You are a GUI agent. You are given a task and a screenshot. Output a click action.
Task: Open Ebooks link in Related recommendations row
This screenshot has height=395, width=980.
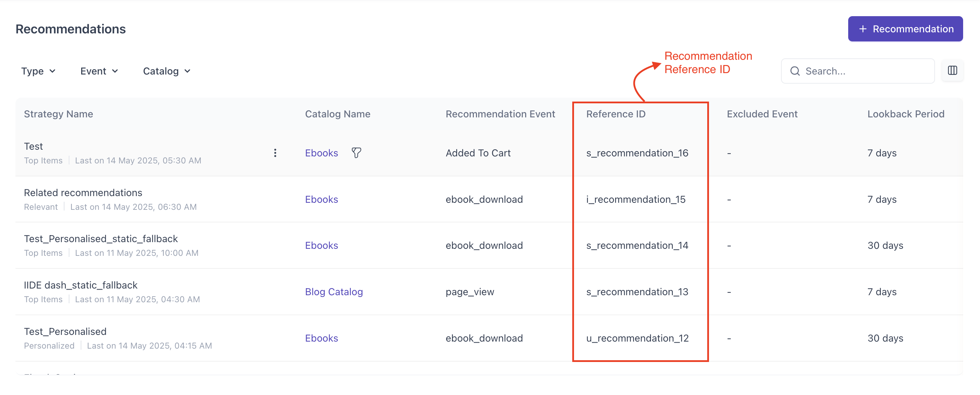(x=321, y=199)
